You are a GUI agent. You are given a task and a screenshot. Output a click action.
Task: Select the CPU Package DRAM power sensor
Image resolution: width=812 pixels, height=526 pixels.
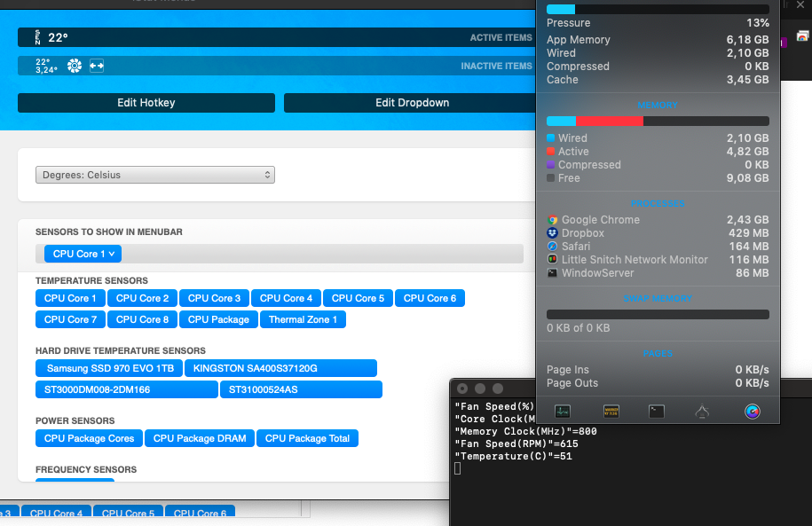(200, 438)
